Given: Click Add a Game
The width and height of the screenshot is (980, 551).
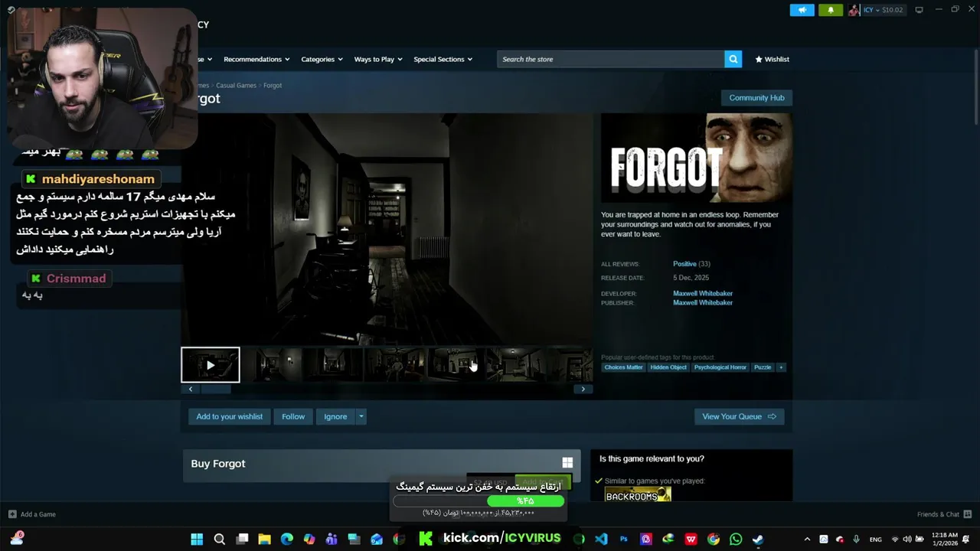Looking at the screenshot, I should coord(32,514).
